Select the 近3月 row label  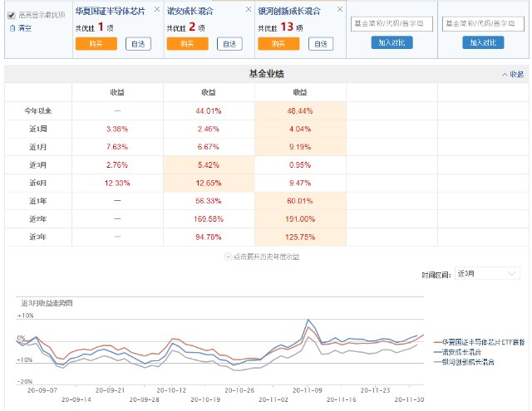coord(37,165)
